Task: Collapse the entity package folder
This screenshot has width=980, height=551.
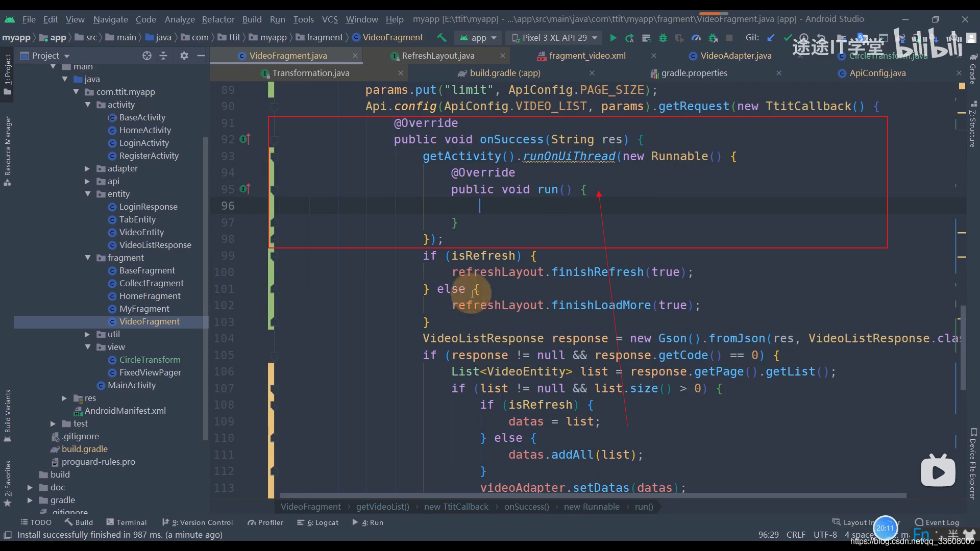Action: pos(88,194)
